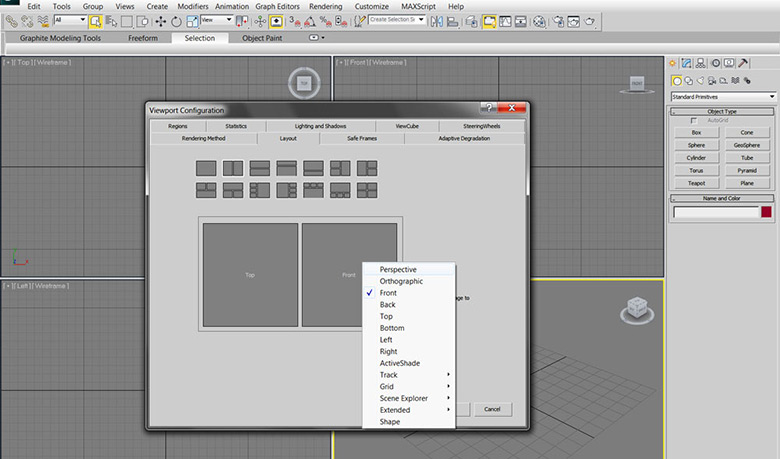Image resolution: width=780 pixels, height=459 pixels.
Task: Enable the AutoGrid checkbox
Action: tap(694, 120)
